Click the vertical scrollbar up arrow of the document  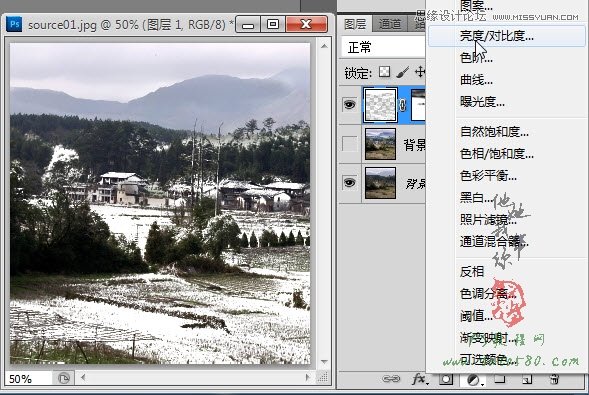click(x=324, y=46)
